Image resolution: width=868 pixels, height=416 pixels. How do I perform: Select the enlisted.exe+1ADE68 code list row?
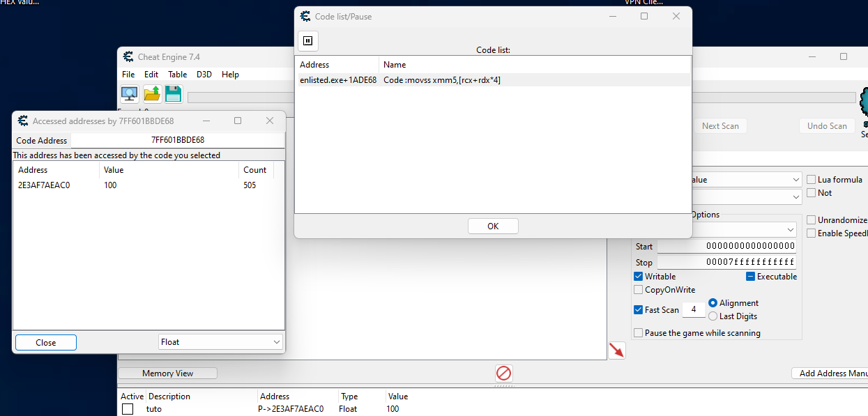click(493, 80)
